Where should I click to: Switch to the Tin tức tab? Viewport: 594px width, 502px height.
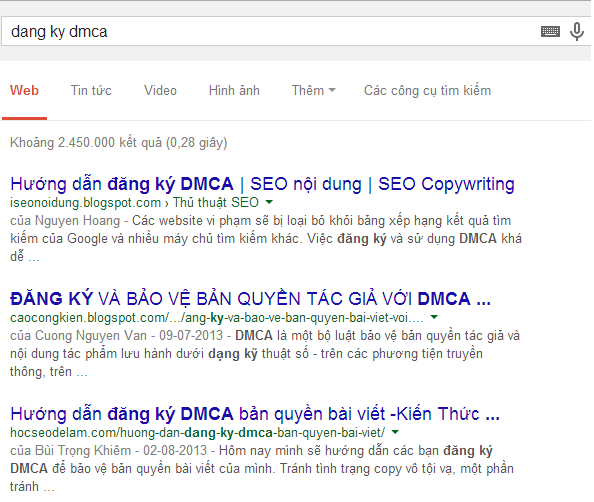(x=91, y=91)
